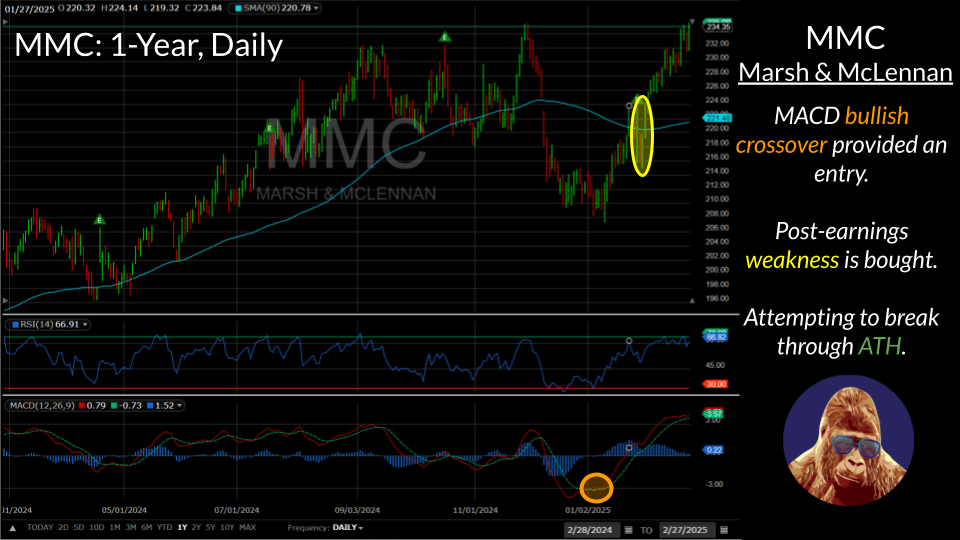This screenshot has height=540, width=960.
Task: Switch to the 5Y time range
Action: click(211, 527)
